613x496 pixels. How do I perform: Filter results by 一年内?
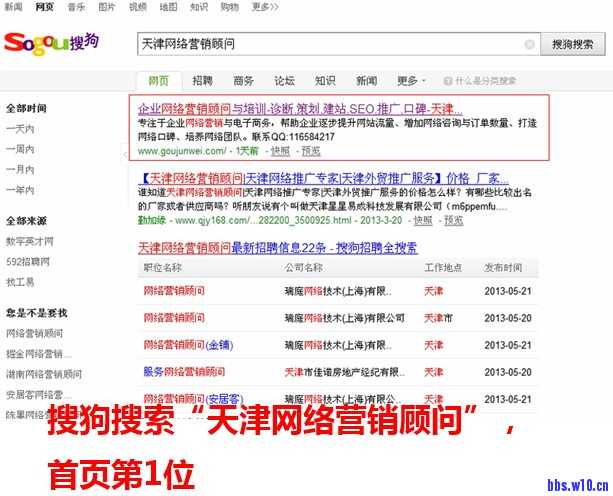[20, 190]
